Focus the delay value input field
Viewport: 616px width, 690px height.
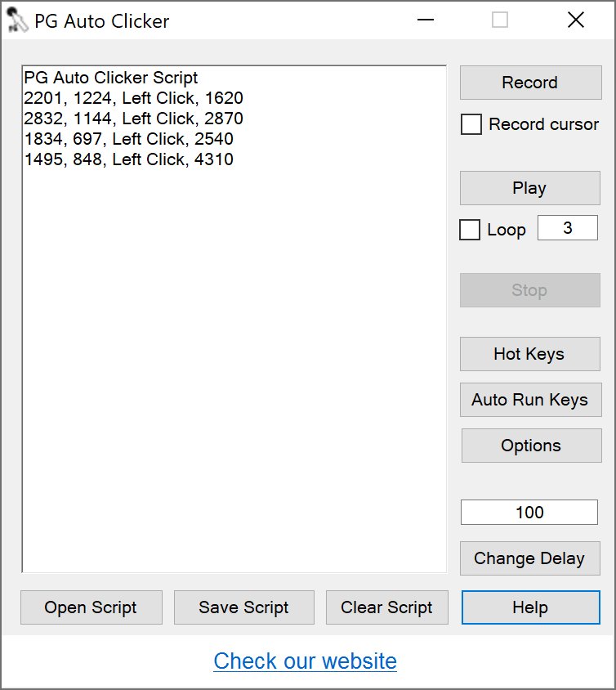click(x=529, y=513)
